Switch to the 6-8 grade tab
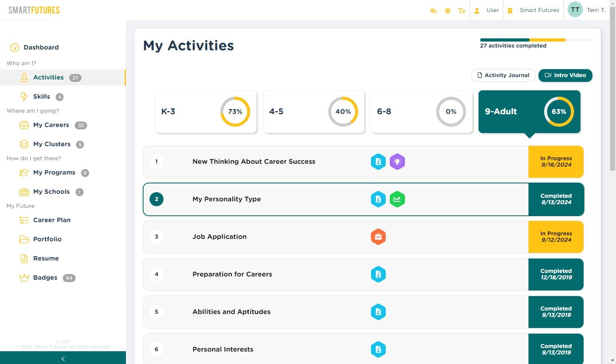Screen dimensions: 616x364 [422, 112]
